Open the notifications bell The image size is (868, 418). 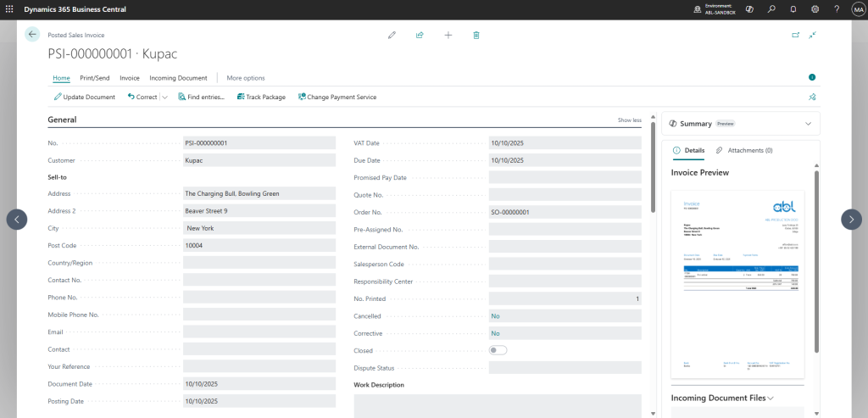click(x=793, y=9)
